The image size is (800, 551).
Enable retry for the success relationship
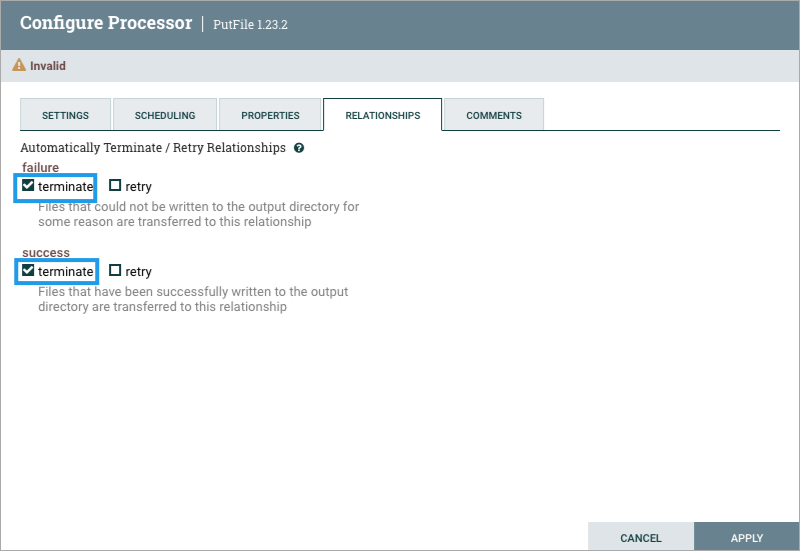tap(115, 271)
